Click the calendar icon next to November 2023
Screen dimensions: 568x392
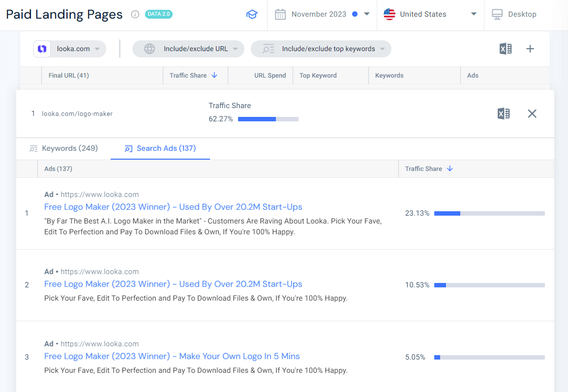click(x=280, y=14)
